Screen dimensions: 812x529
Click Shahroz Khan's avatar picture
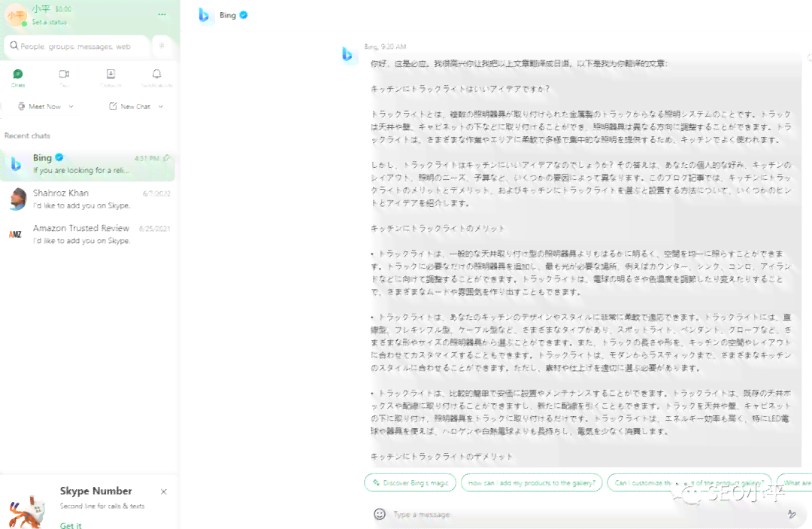[x=17, y=199]
